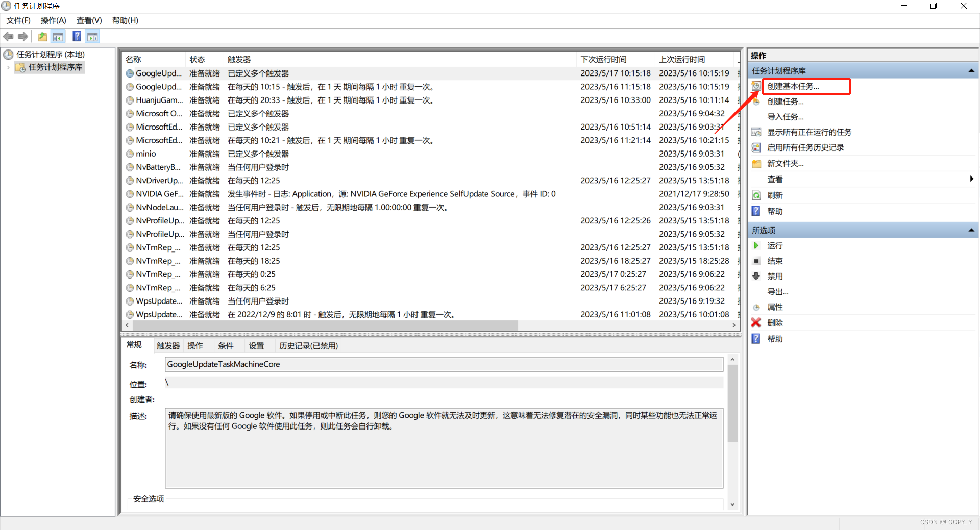Viewport: 980px width, 530px height.
Task: Click the icon beside 显示所有正在运行的任务
Action: pyautogui.click(x=756, y=132)
